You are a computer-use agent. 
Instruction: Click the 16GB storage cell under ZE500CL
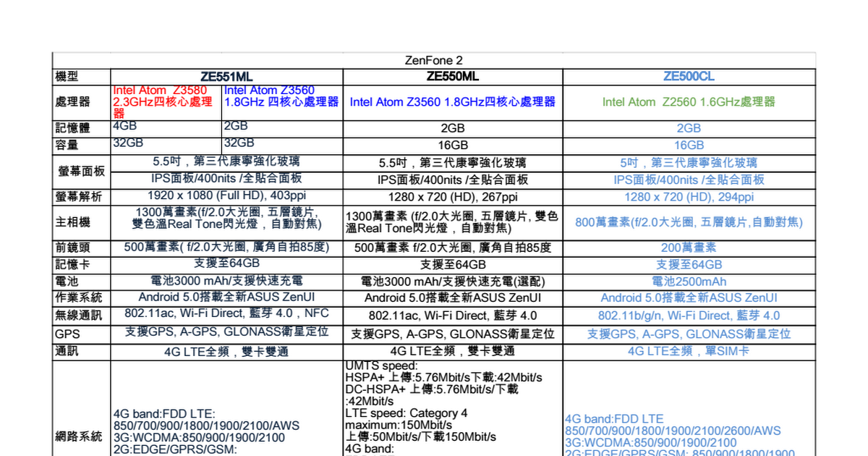click(689, 145)
